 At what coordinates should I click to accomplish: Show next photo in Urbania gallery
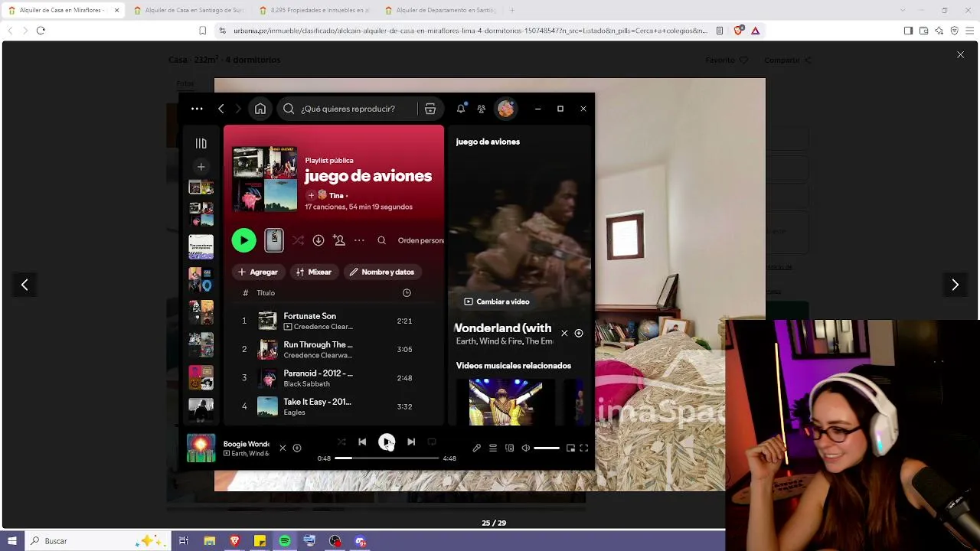[955, 285]
